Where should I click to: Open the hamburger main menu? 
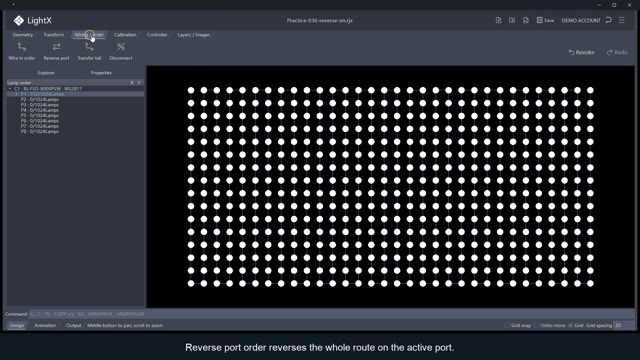click(622, 20)
